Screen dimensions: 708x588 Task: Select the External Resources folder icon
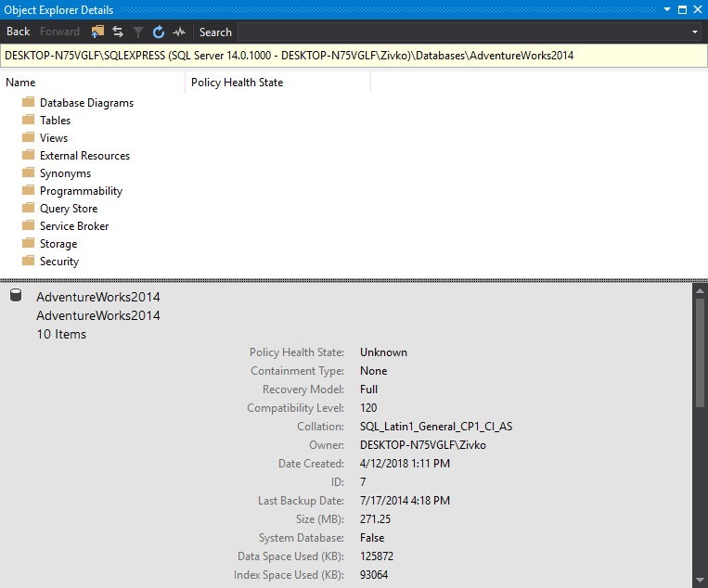[29, 155]
